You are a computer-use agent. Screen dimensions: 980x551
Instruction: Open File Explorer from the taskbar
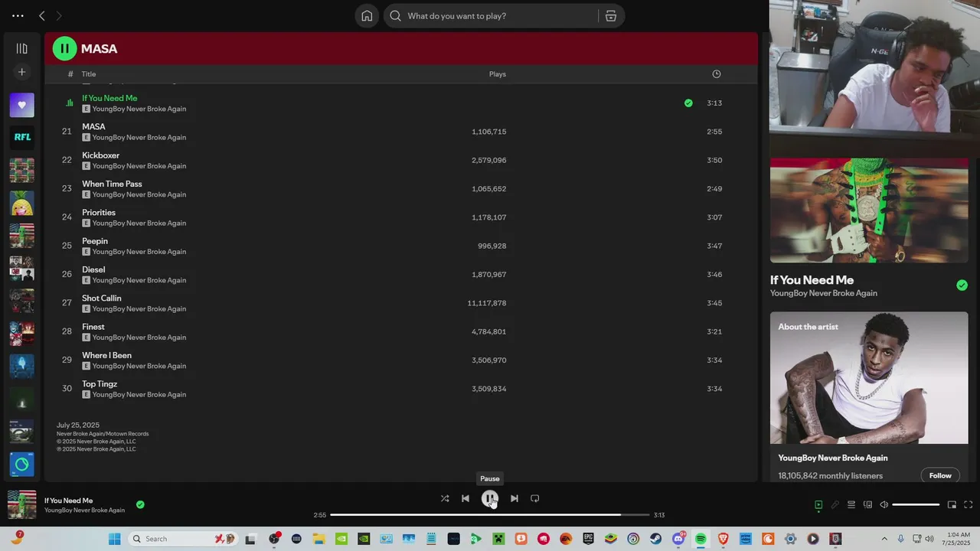tap(318, 539)
